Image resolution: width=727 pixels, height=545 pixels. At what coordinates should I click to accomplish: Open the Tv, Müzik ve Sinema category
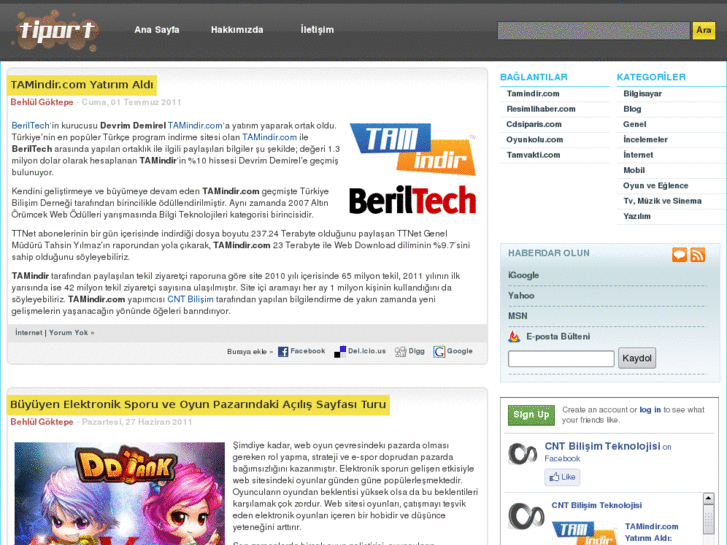coord(662,201)
